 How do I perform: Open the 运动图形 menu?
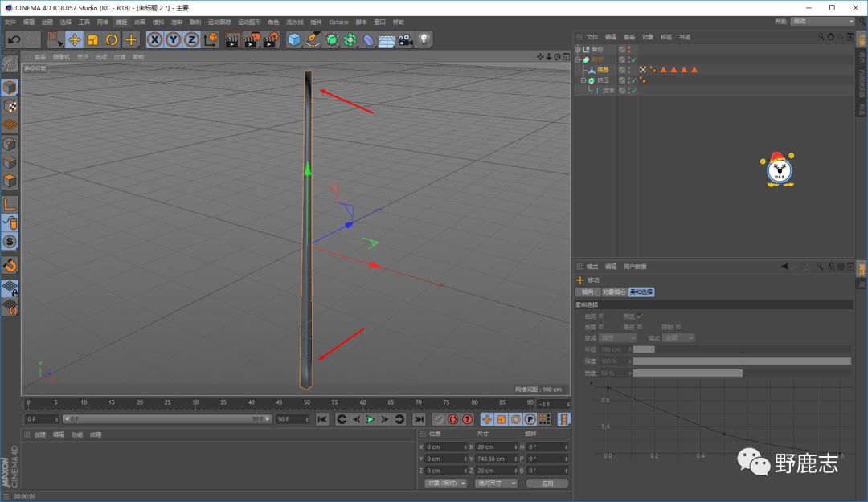click(x=248, y=22)
